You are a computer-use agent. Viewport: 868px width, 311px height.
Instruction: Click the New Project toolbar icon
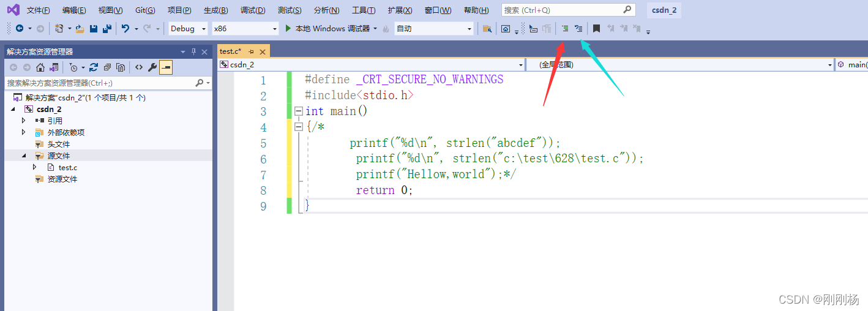[x=59, y=28]
